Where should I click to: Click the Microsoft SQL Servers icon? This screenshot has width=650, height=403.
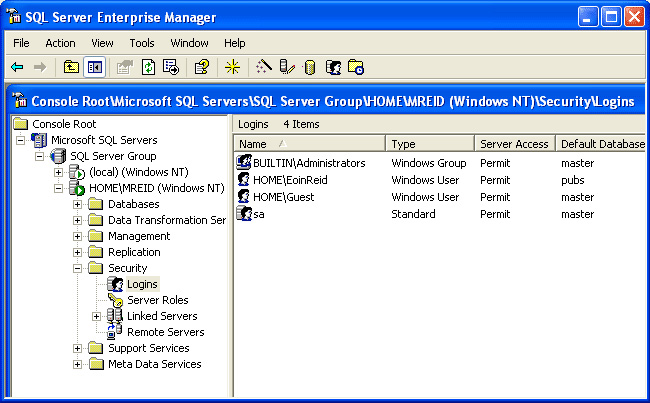tap(39, 140)
